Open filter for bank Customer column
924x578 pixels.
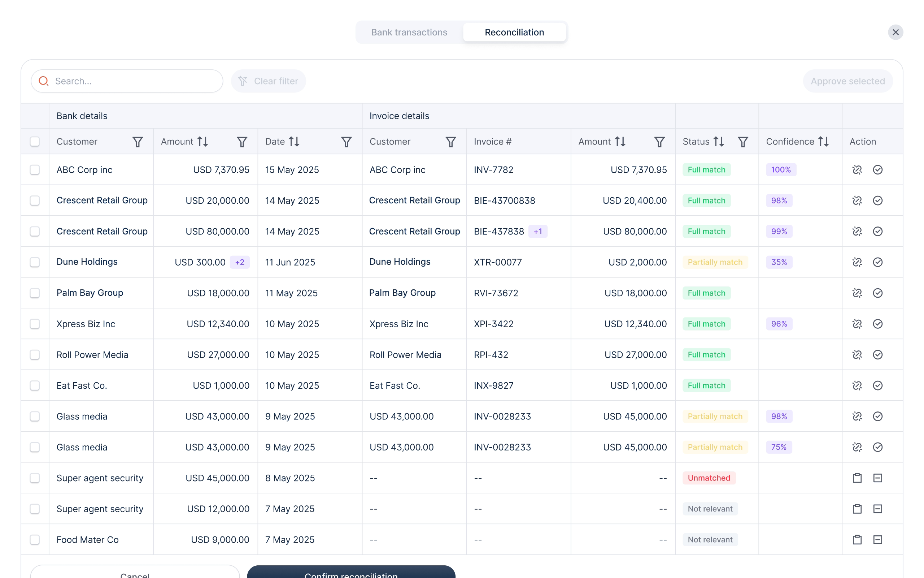[138, 142]
